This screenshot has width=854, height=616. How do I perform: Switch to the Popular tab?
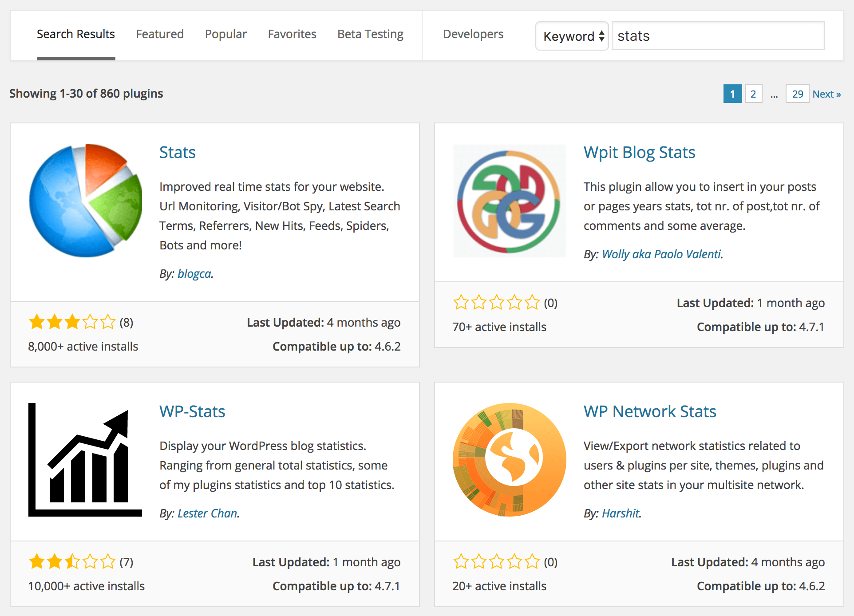pyautogui.click(x=225, y=34)
